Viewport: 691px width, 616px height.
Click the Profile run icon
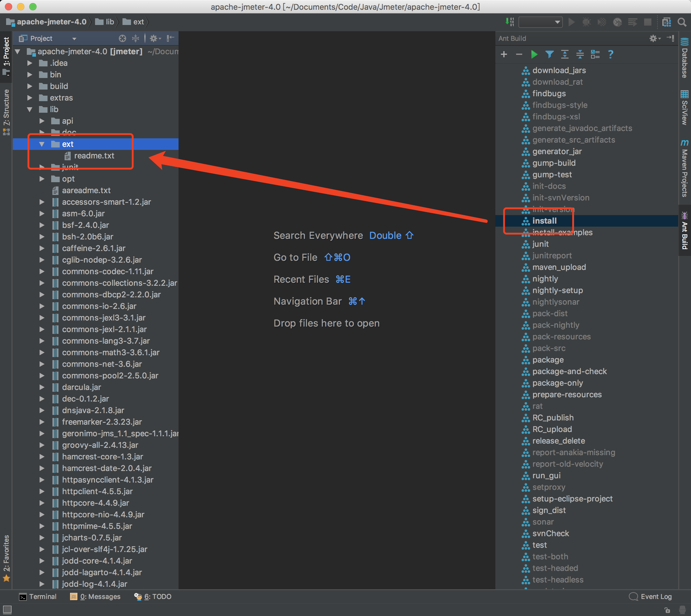click(x=617, y=22)
